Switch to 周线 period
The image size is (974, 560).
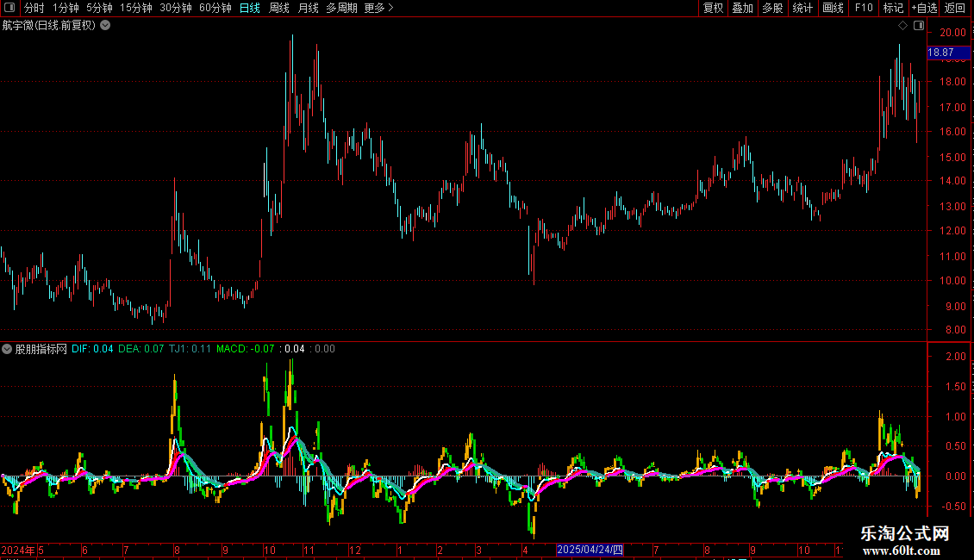click(279, 8)
